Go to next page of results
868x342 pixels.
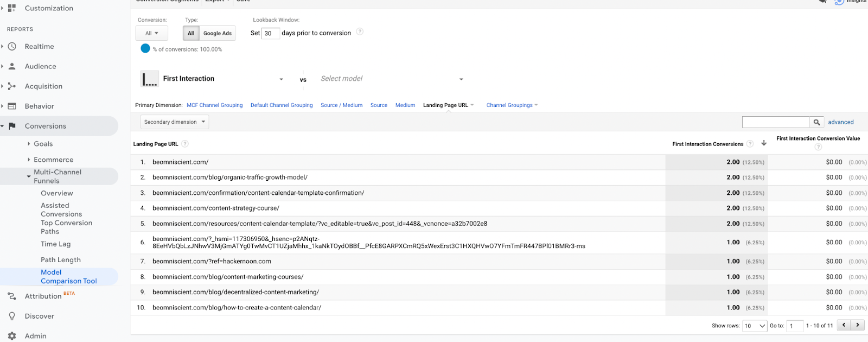(858, 325)
